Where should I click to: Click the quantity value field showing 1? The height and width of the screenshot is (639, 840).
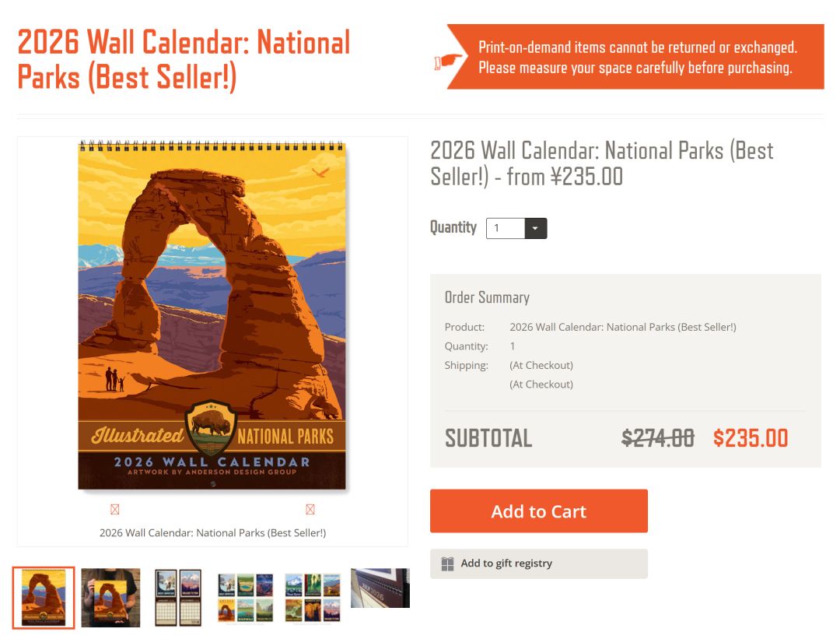[x=506, y=229]
